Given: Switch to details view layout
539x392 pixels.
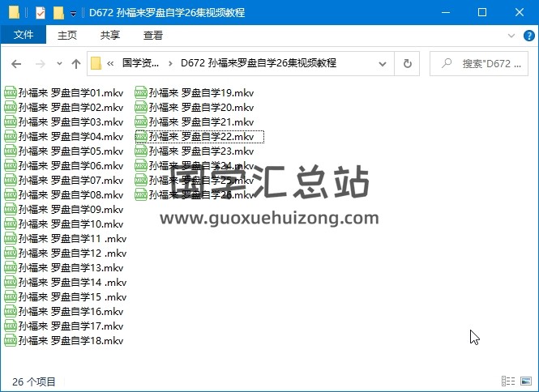Looking at the screenshot, I should [507, 381].
